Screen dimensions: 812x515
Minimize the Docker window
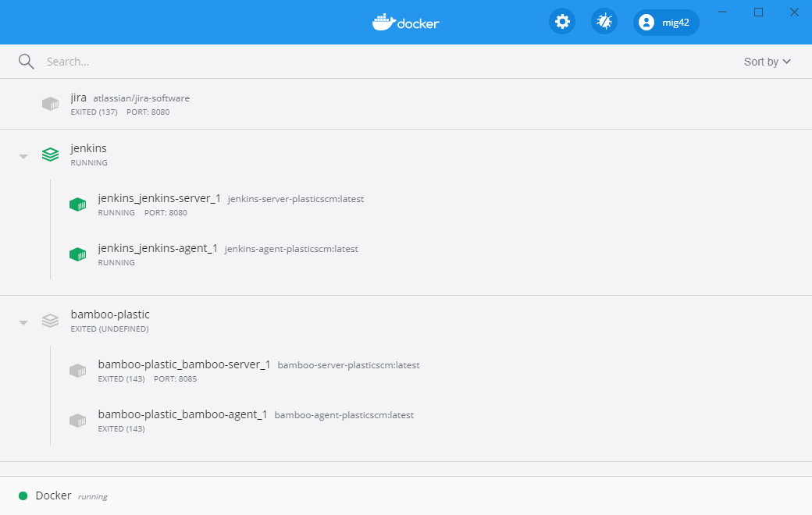click(x=723, y=12)
